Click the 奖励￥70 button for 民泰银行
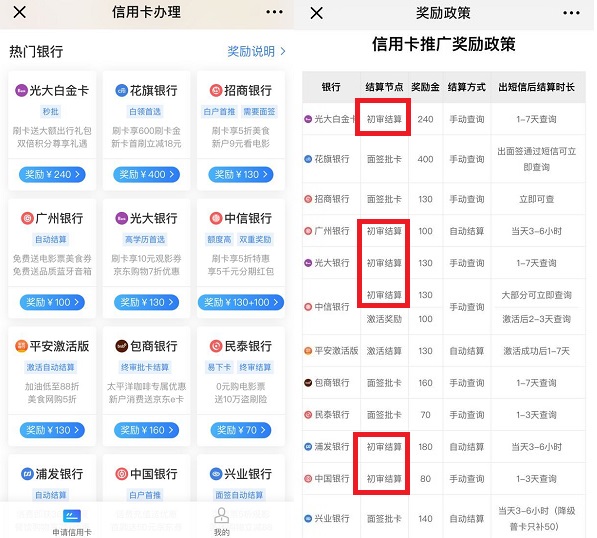This screenshot has width=597, height=538. pos(241,430)
